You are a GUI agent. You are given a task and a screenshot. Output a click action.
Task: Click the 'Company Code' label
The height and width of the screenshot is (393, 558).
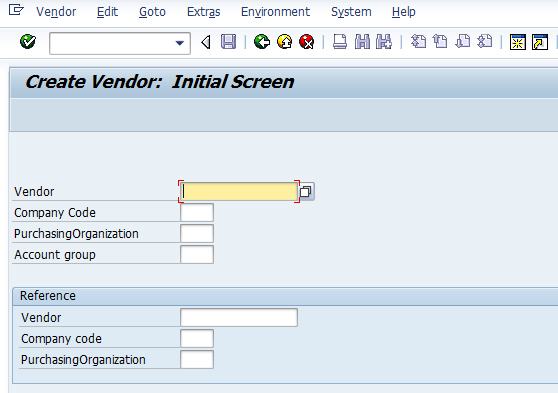coord(55,213)
